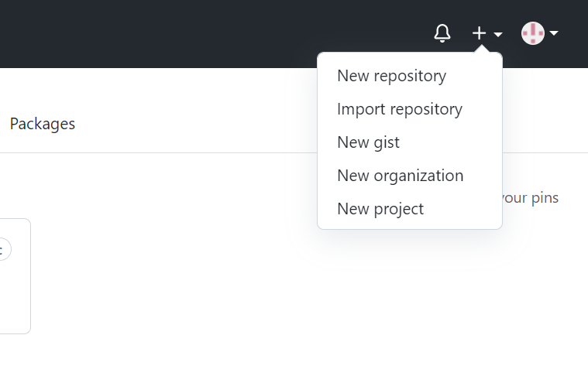This screenshot has height=383, width=588.
Task: Create a gist via the dropdown
Action: pos(368,142)
